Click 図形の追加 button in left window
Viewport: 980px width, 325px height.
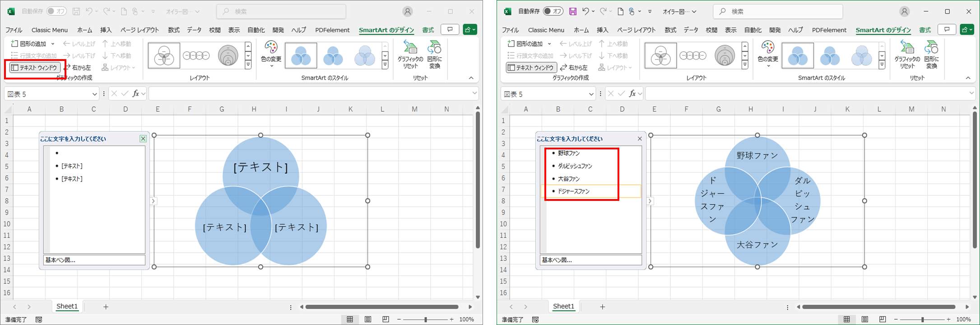pos(28,44)
